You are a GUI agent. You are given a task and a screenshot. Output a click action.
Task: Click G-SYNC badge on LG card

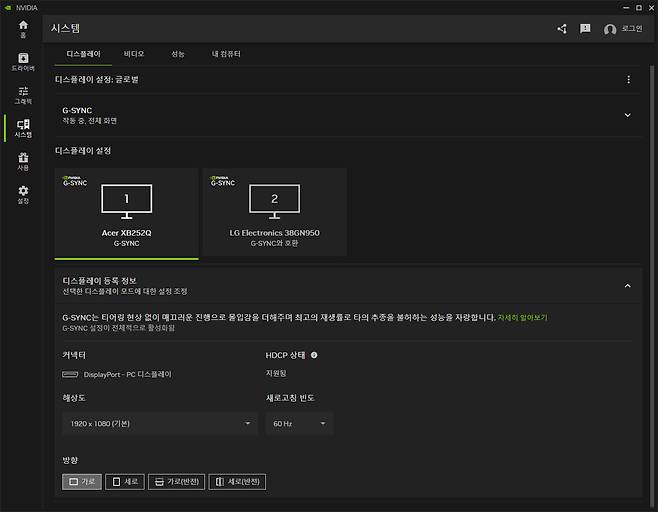[x=223, y=181]
